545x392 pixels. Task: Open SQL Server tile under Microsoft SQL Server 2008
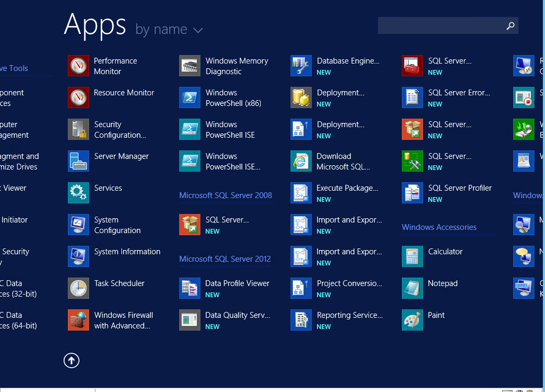coord(190,225)
